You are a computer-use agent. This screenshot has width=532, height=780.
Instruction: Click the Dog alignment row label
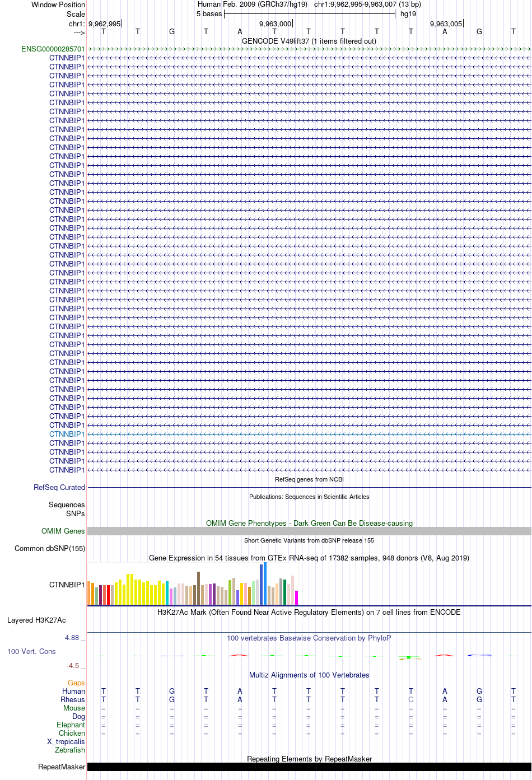point(79,716)
